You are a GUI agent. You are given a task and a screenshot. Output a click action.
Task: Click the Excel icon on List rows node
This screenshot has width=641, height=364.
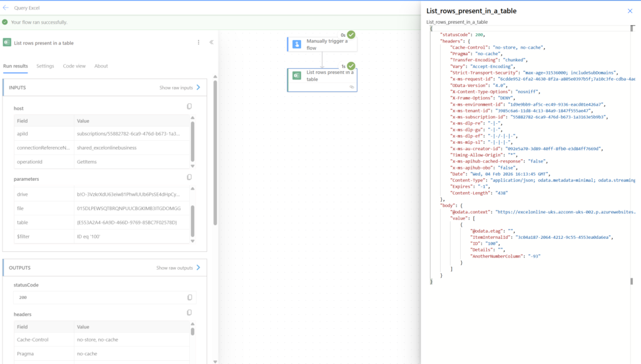[297, 76]
